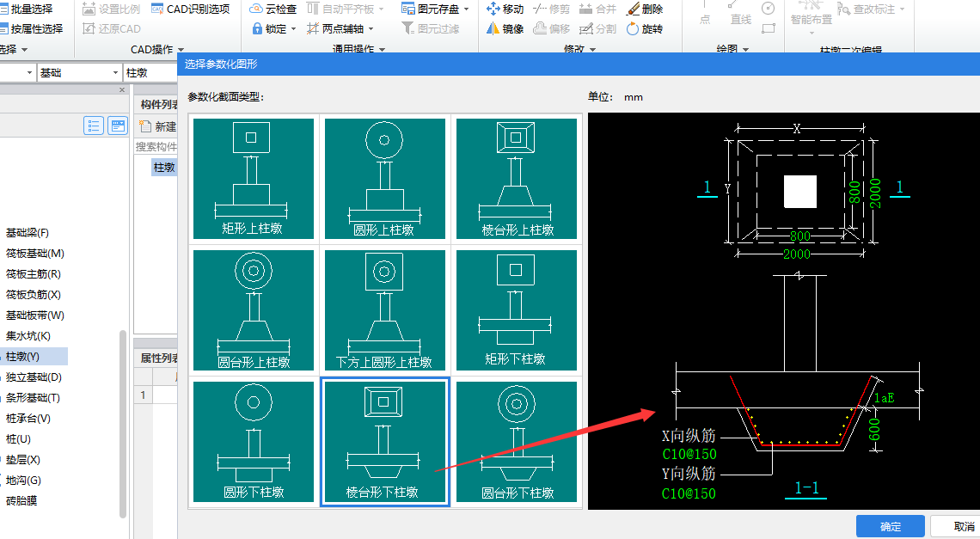Select the 分割 split tool
980x539 pixels.
598,28
